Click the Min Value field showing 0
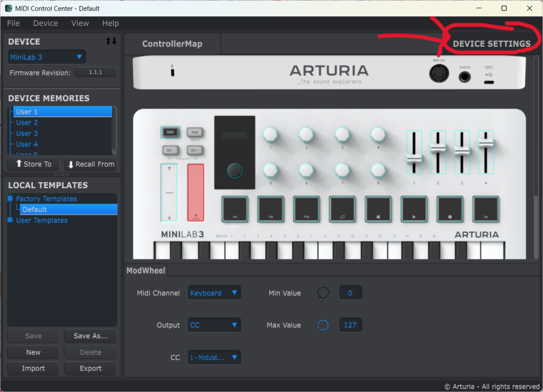Screen dimensions: 543x392 click(350, 293)
